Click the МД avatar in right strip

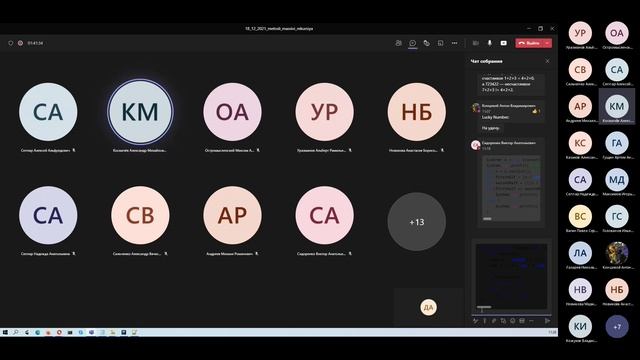tap(617, 180)
